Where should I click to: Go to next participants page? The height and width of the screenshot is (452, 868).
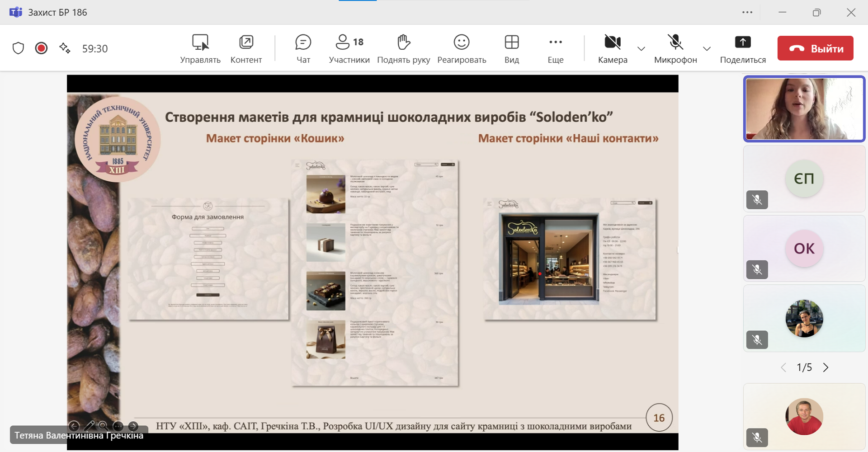[826, 367]
